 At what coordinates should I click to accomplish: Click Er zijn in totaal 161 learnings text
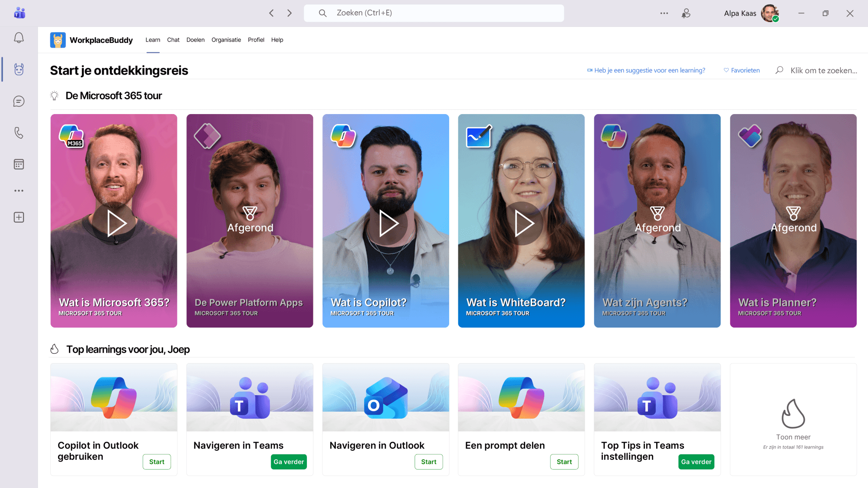[793, 447]
